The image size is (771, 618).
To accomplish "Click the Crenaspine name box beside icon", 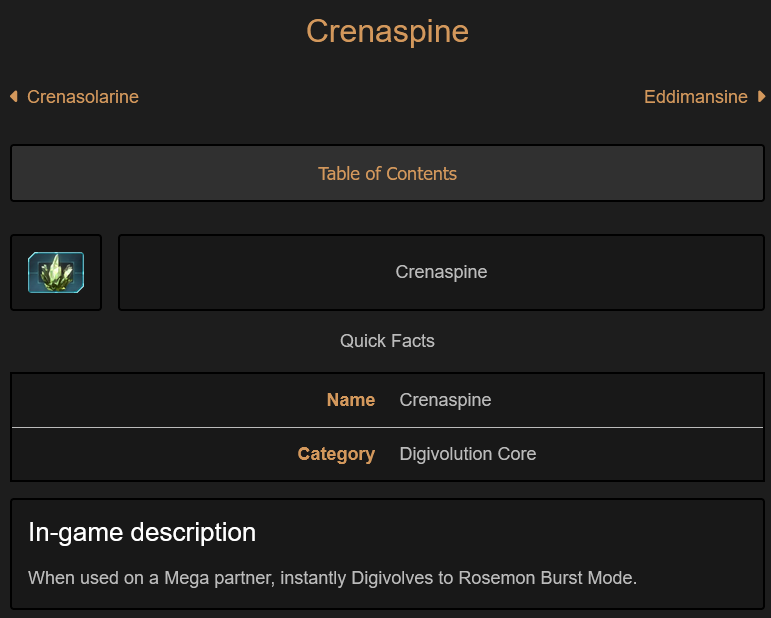I will (x=441, y=272).
